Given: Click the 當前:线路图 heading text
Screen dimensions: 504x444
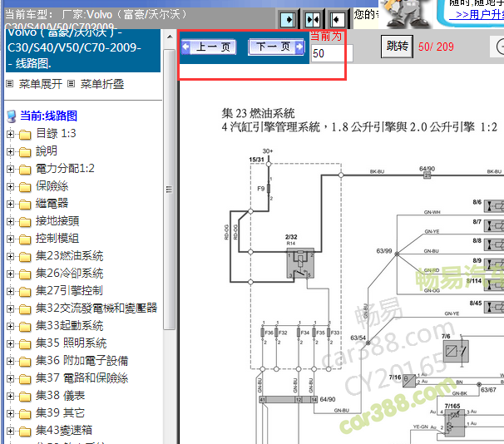Looking at the screenshot, I should point(48,116).
